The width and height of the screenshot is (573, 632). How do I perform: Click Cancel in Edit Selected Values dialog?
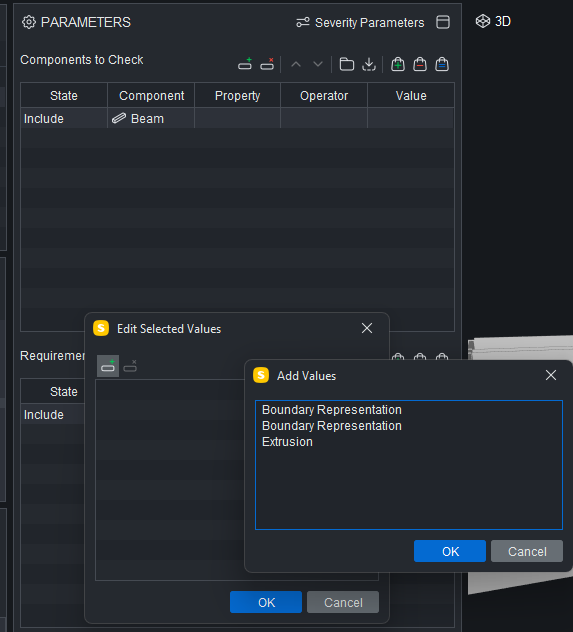[343, 602]
